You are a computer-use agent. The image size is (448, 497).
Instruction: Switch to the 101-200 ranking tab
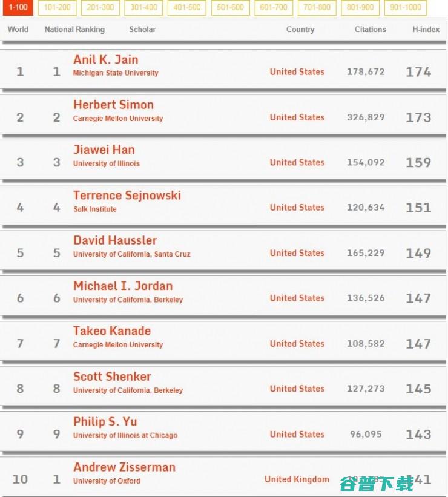tap(57, 7)
